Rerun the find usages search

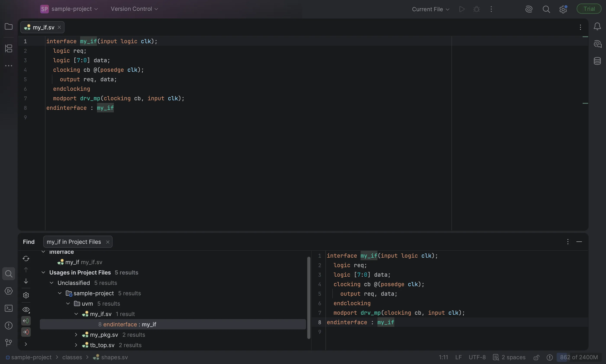pos(26,259)
